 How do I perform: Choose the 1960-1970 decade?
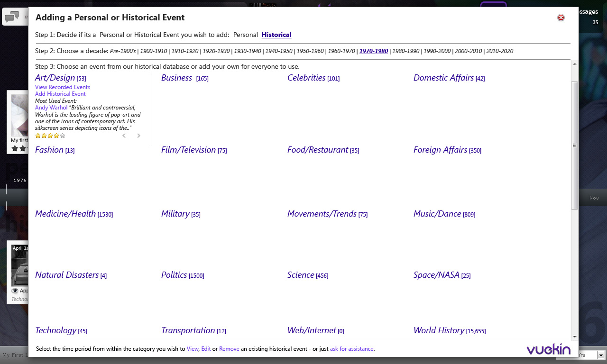click(x=341, y=51)
